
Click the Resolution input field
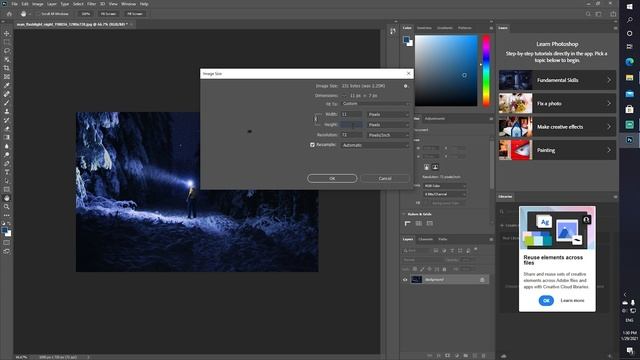[351, 135]
